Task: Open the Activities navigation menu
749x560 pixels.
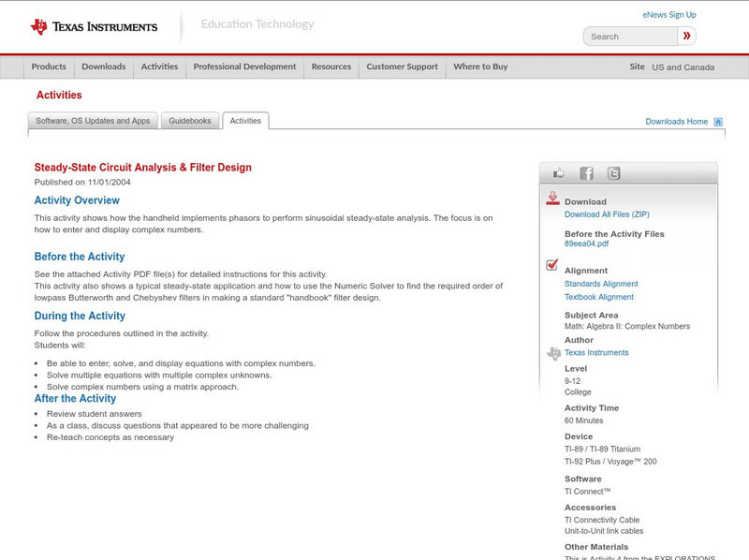Action: pos(159,66)
